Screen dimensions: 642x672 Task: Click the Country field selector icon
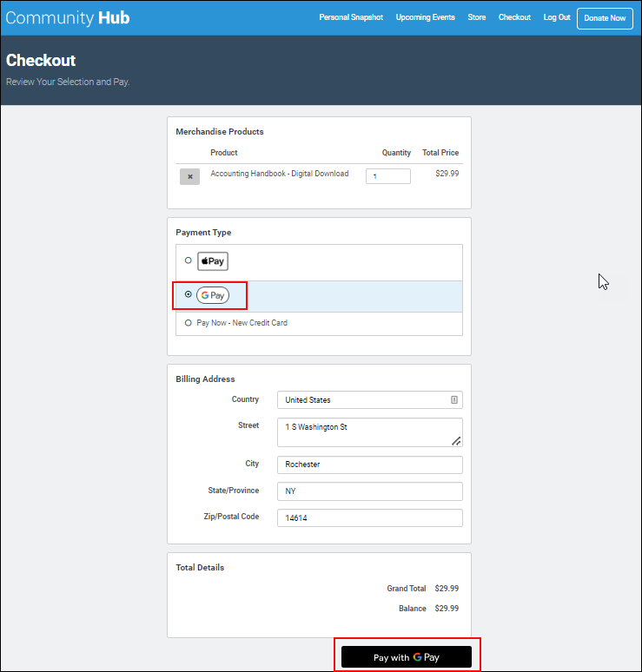[x=453, y=400]
